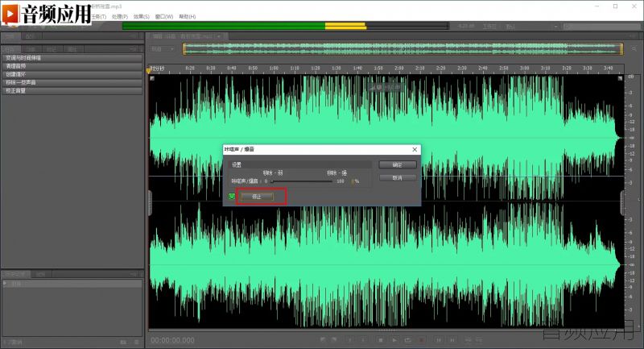Open the 效果(S) menu
The image size is (644, 349).
coord(142,17)
